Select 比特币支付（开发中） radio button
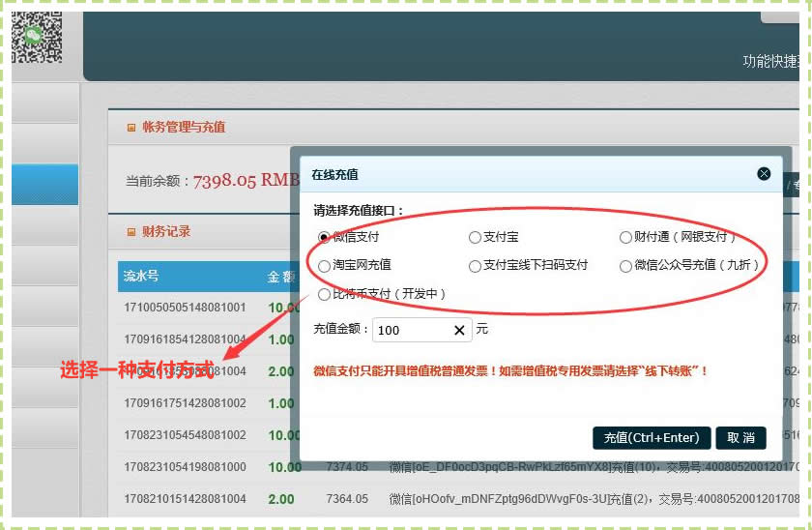This screenshot has width=812, height=530. pos(325,294)
